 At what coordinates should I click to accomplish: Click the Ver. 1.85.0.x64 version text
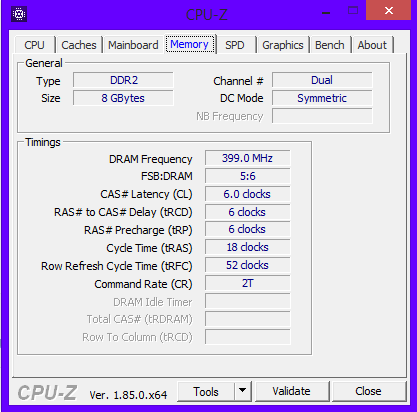[128, 395]
